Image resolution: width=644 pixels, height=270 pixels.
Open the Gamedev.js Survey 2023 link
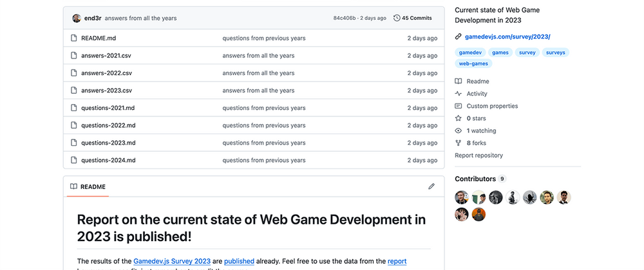pos(172,261)
